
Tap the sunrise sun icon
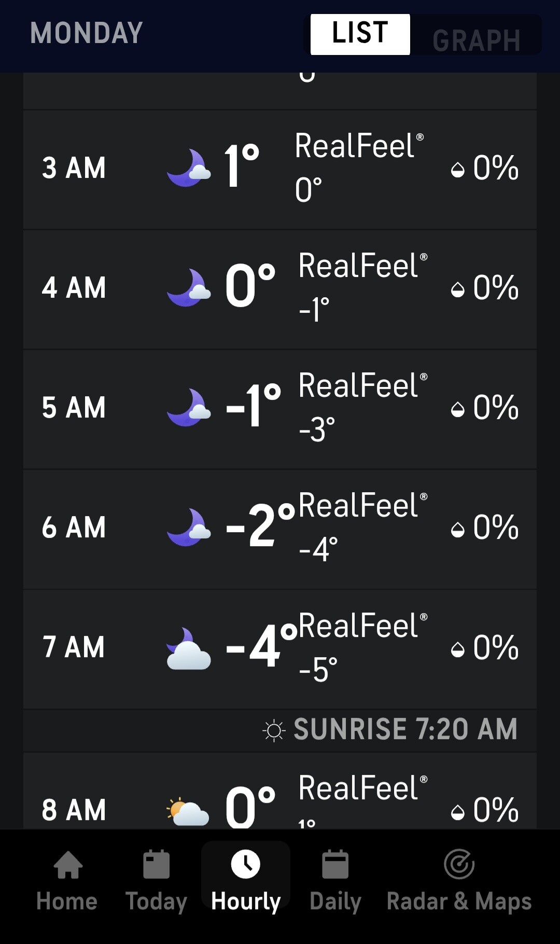coord(274,730)
